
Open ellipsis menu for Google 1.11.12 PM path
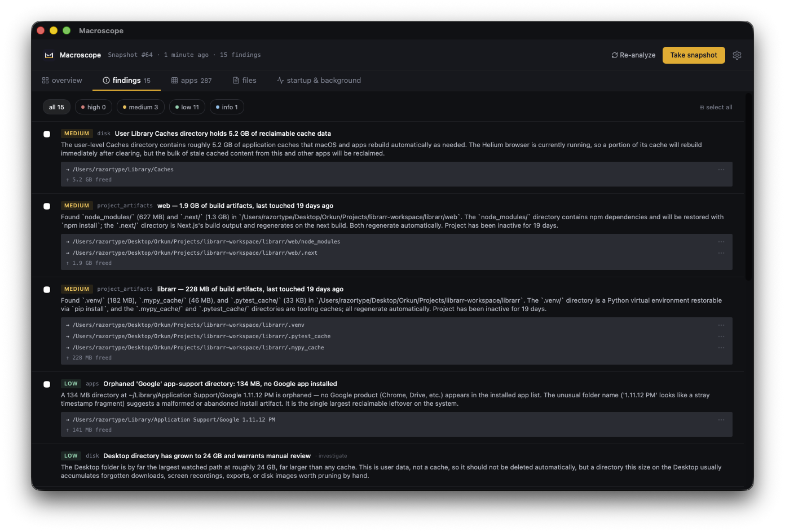(721, 420)
